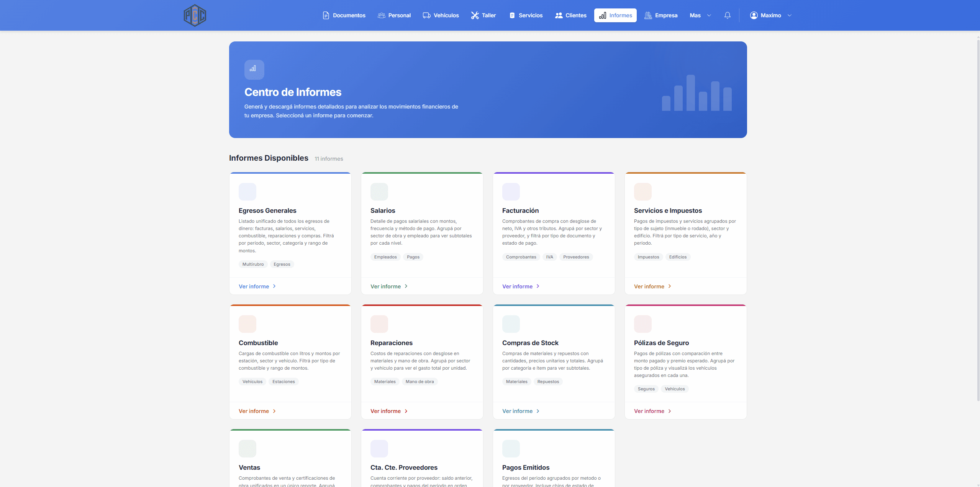Viewport: 980px width, 487px height.
Task: Click the Facturación card icon
Action: [511, 191]
